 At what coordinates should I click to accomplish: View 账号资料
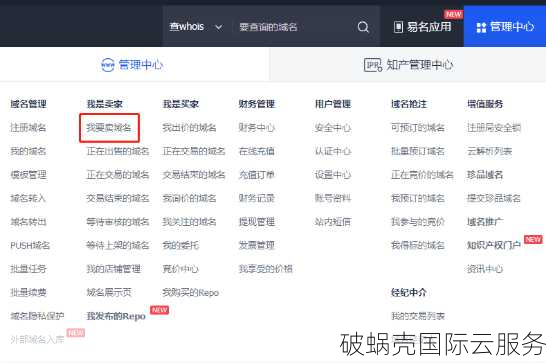click(x=333, y=198)
